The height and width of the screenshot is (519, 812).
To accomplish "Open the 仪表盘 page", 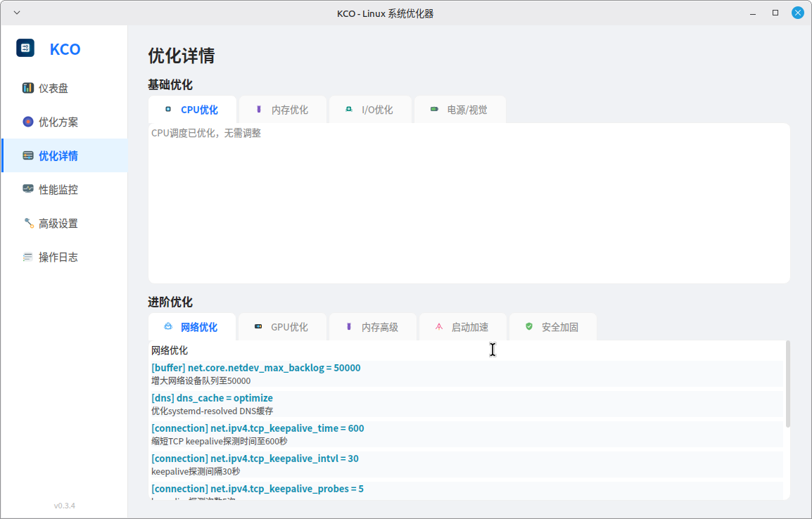I will 65,88.
